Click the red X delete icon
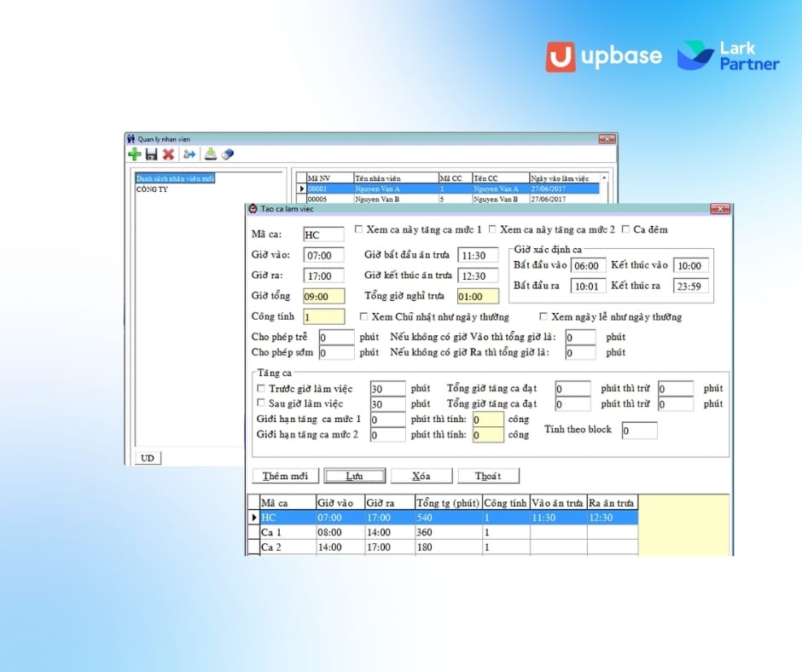 pyautogui.click(x=168, y=154)
